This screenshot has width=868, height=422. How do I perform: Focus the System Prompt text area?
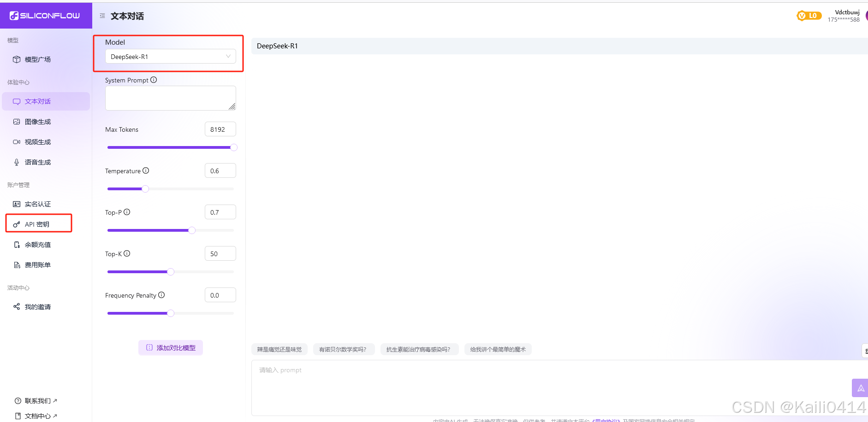pos(171,98)
